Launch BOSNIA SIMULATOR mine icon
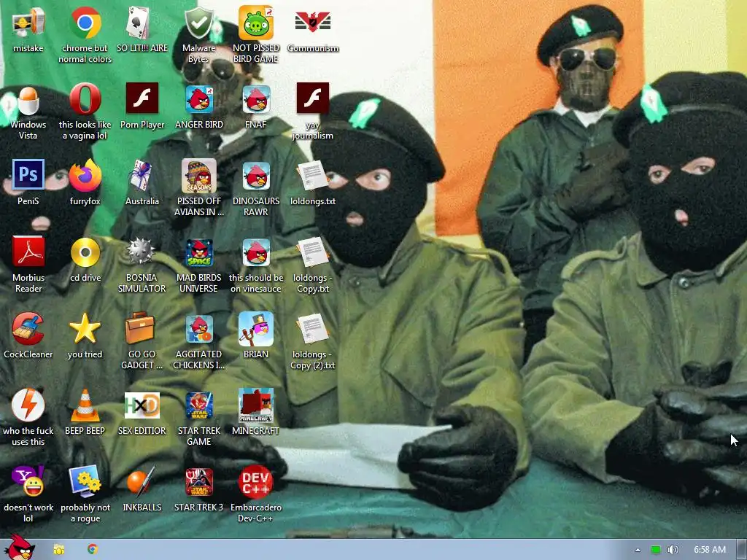 pyautogui.click(x=141, y=252)
